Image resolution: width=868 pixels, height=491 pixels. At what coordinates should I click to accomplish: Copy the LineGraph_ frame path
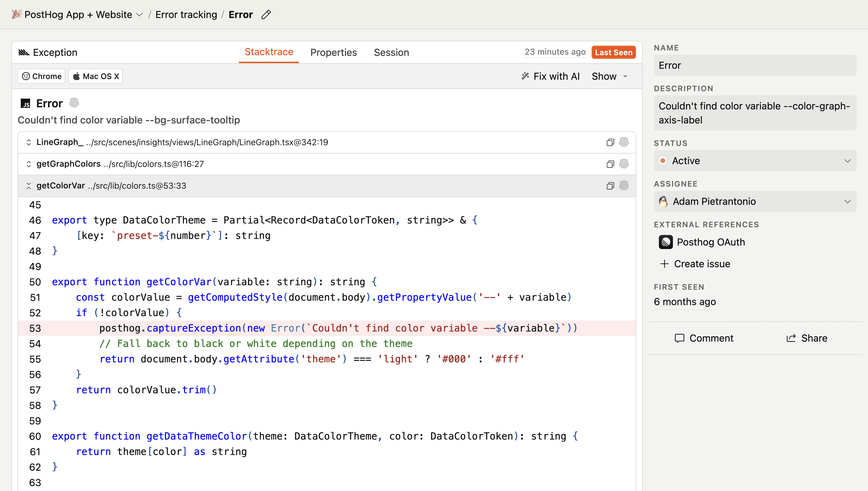610,142
